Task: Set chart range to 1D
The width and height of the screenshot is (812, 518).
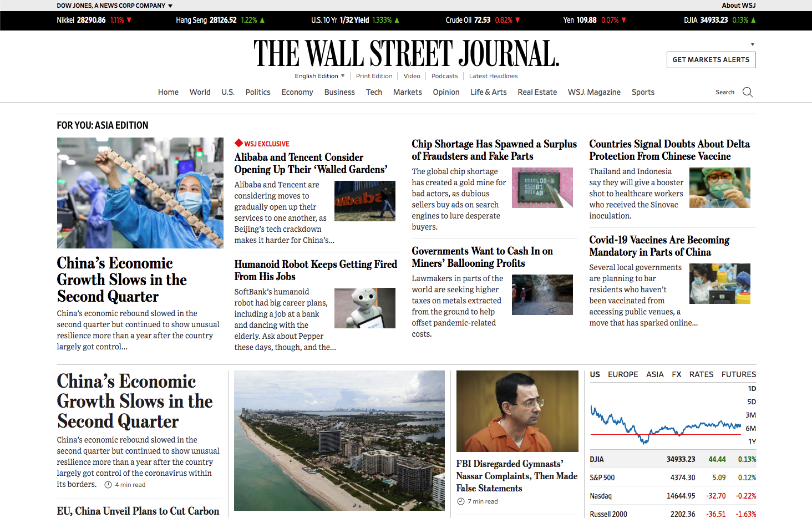Action: pyautogui.click(x=752, y=389)
